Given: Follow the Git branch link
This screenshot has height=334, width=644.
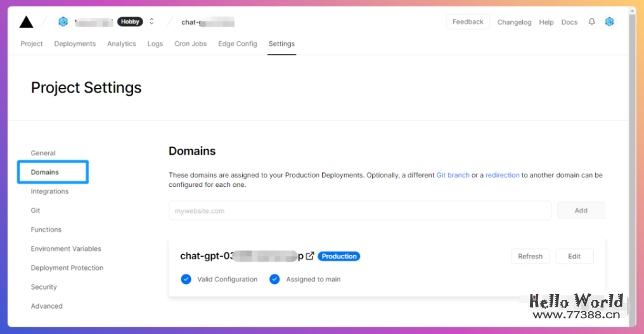Looking at the screenshot, I should [x=453, y=175].
